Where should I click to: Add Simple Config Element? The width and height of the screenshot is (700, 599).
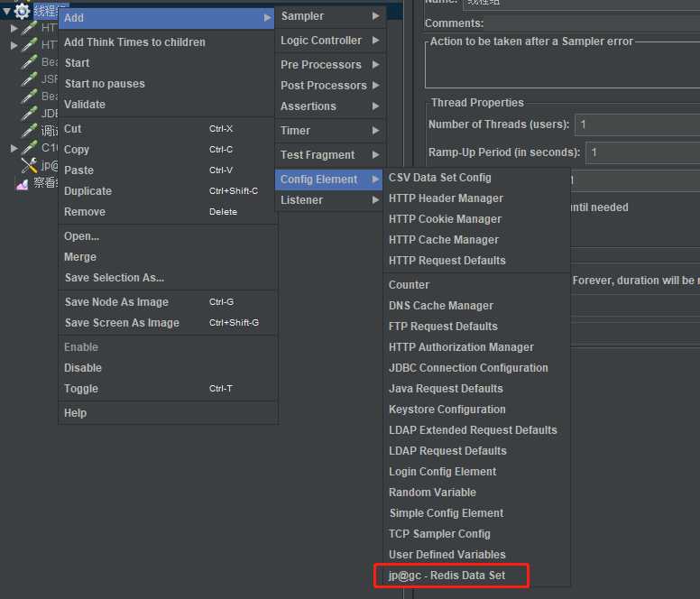tap(477, 513)
